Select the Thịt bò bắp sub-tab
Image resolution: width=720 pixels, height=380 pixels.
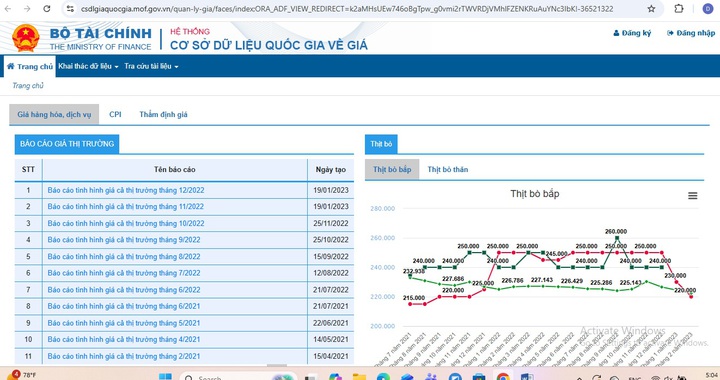click(x=392, y=170)
